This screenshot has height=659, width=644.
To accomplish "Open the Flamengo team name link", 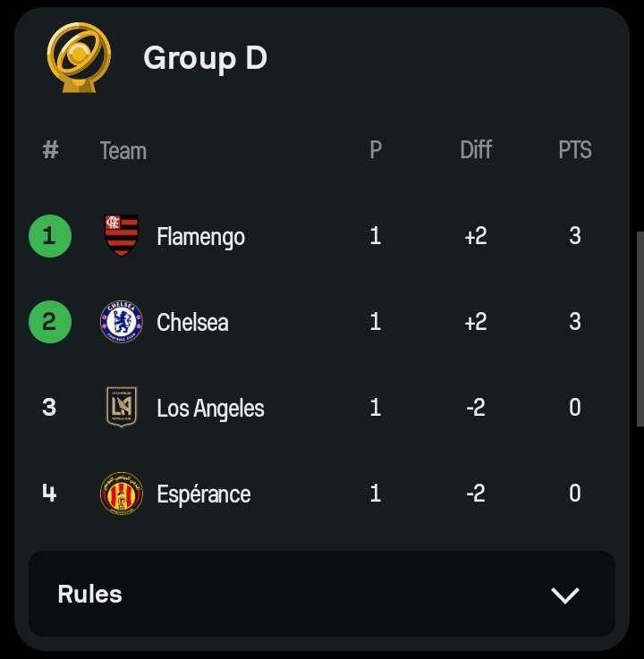I will pos(201,237).
